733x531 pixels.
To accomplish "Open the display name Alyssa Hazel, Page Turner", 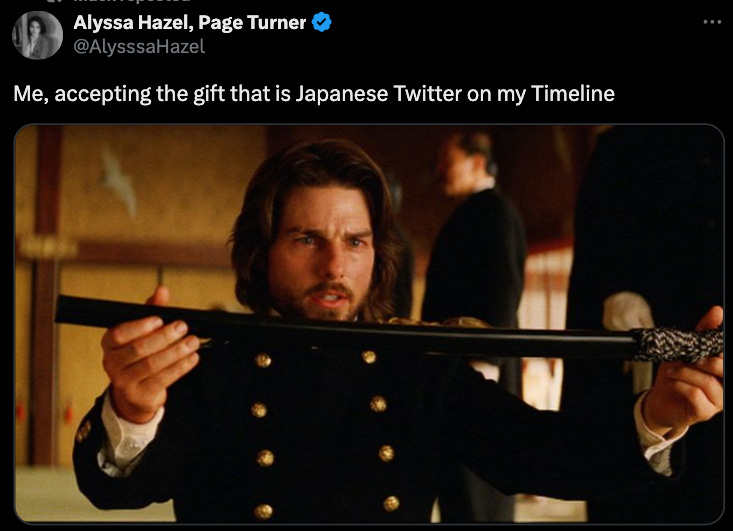I will [x=189, y=22].
